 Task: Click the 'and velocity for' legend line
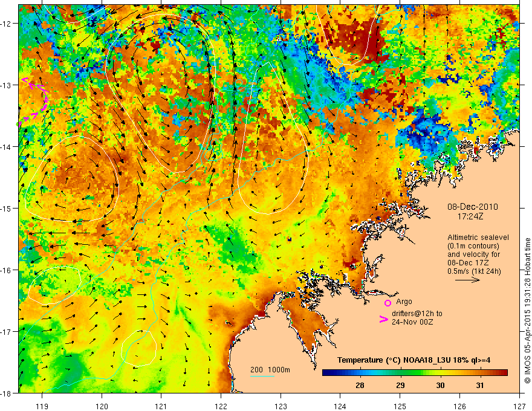[474, 254]
